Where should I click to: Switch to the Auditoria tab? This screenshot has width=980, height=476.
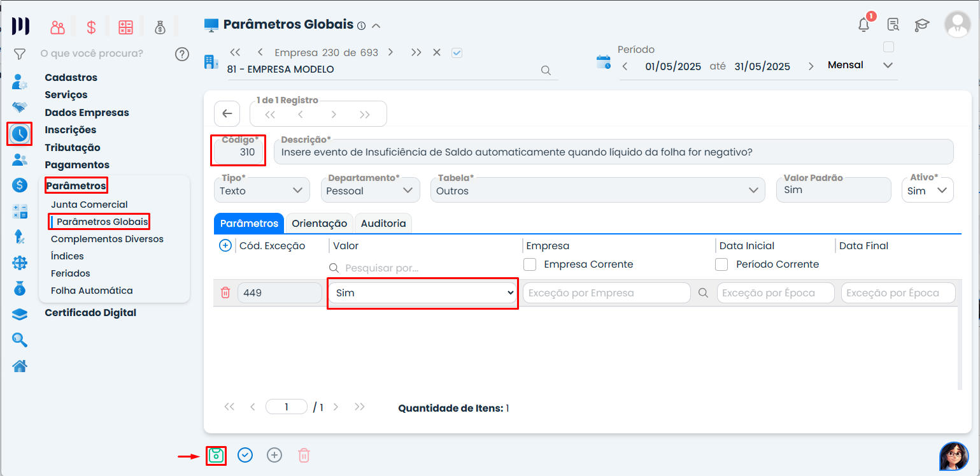[x=383, y=224]
